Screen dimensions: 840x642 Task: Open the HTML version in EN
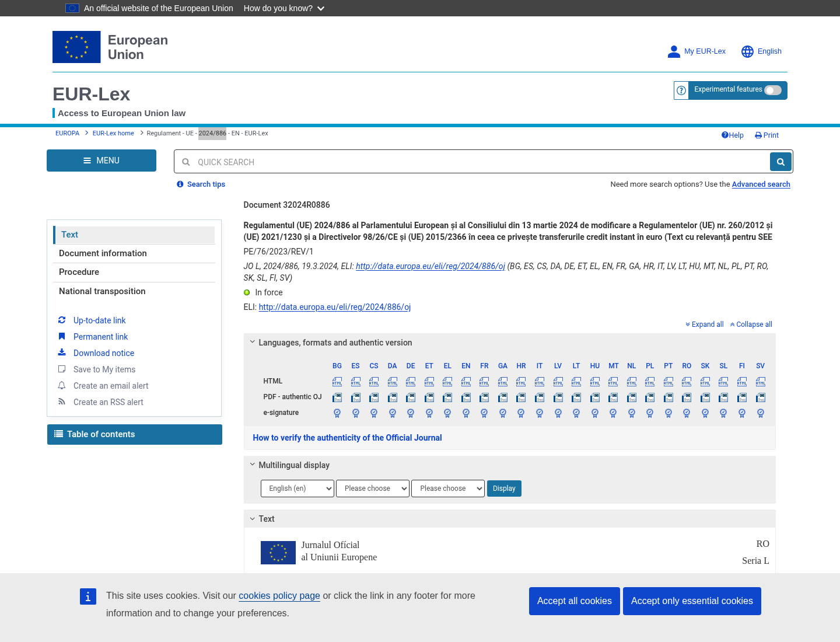pos(466,382)
